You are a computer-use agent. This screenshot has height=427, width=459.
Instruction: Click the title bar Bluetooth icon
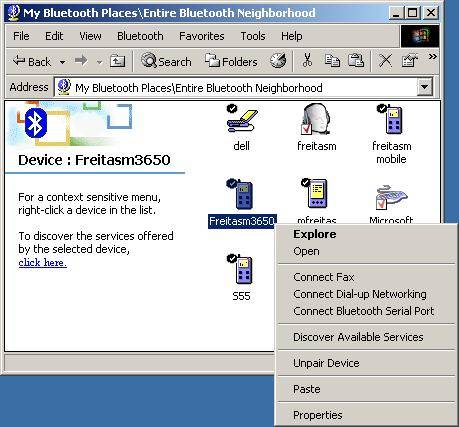[x=14, y=13]
